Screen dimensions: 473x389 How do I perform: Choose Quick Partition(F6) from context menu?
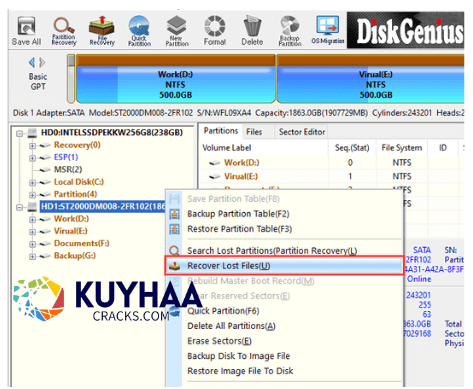click(223, 311)
